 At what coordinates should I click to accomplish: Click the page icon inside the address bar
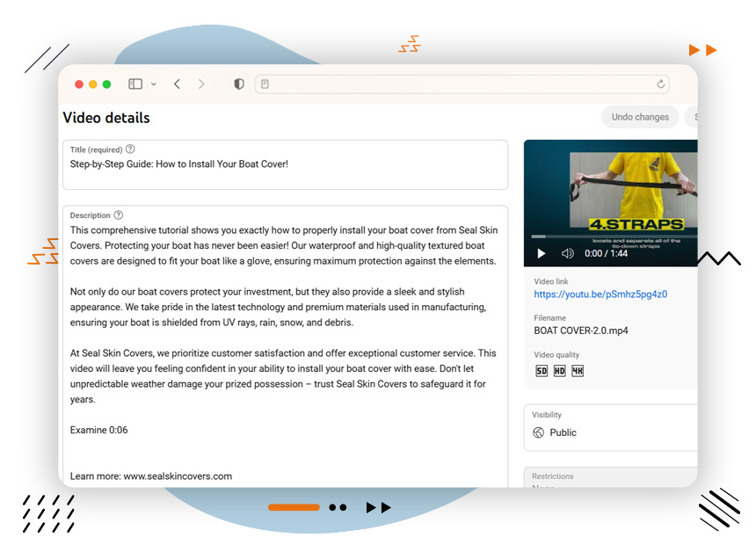click(265, 84)
